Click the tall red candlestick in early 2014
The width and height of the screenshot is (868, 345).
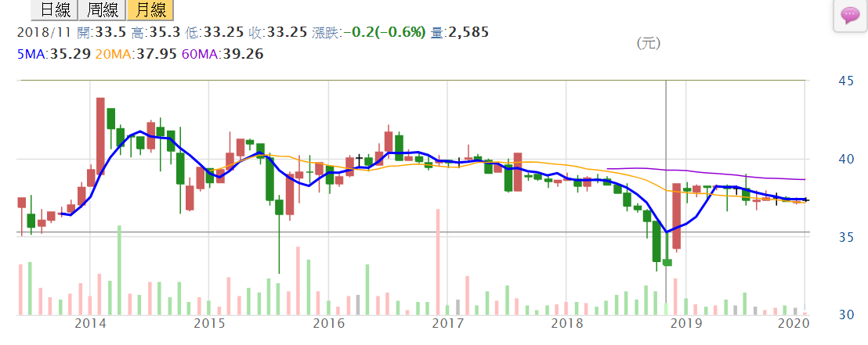tap(100, 136)
